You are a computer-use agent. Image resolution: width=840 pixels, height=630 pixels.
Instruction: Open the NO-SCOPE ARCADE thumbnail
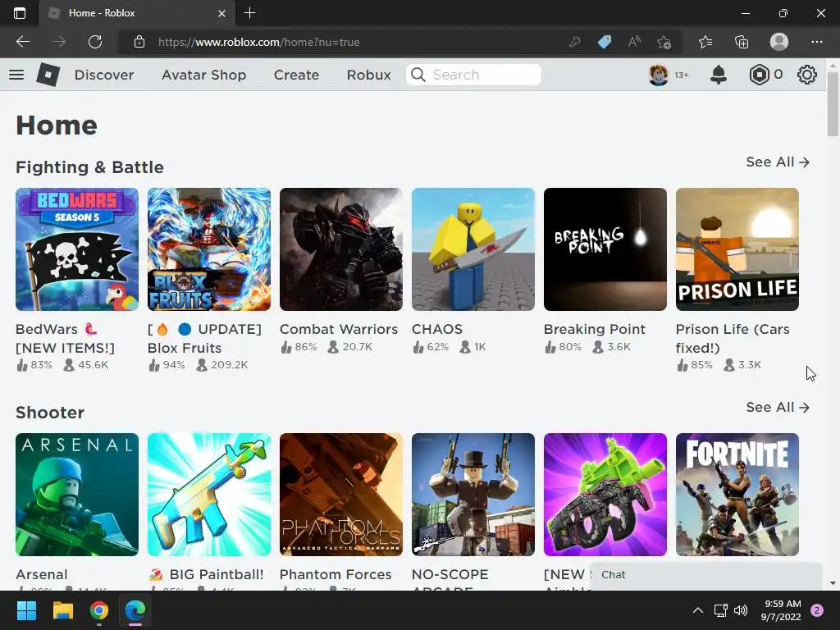pyautogui.click(x=473, y=495)
